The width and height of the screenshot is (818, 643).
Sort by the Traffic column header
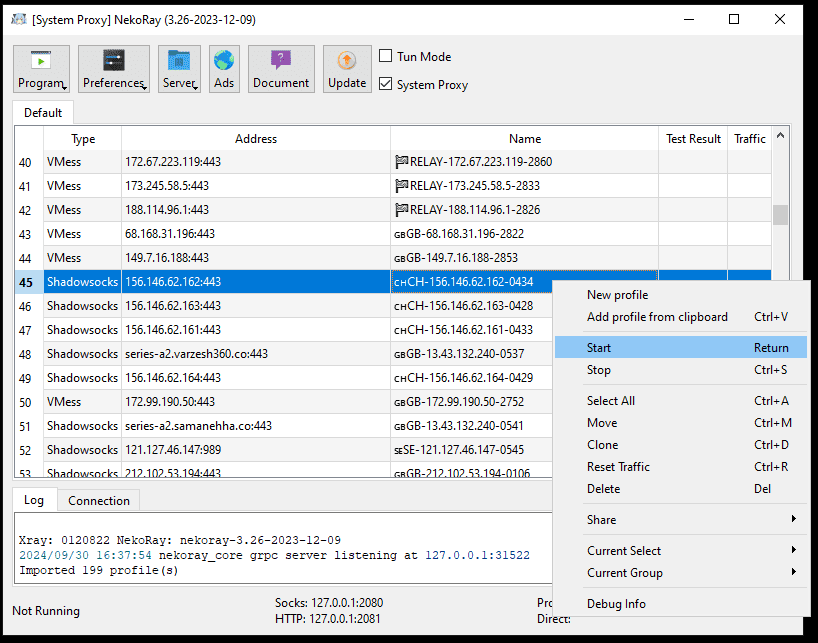(x=750, y=139)
